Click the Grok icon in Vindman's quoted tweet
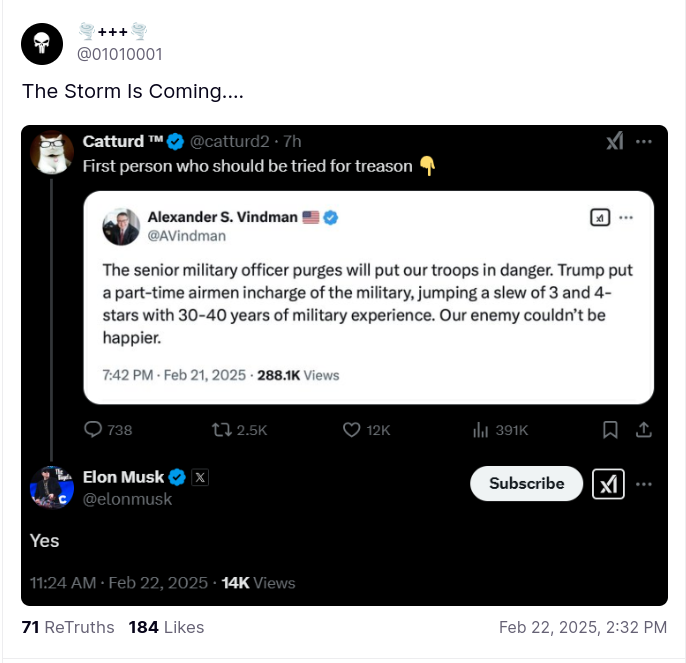686x663 pixels. click(599, 217)
